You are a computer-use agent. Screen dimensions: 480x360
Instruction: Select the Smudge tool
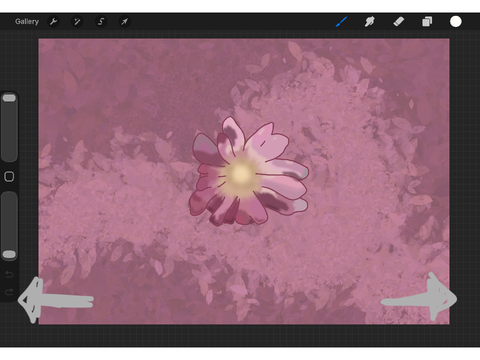click(370, 22)
